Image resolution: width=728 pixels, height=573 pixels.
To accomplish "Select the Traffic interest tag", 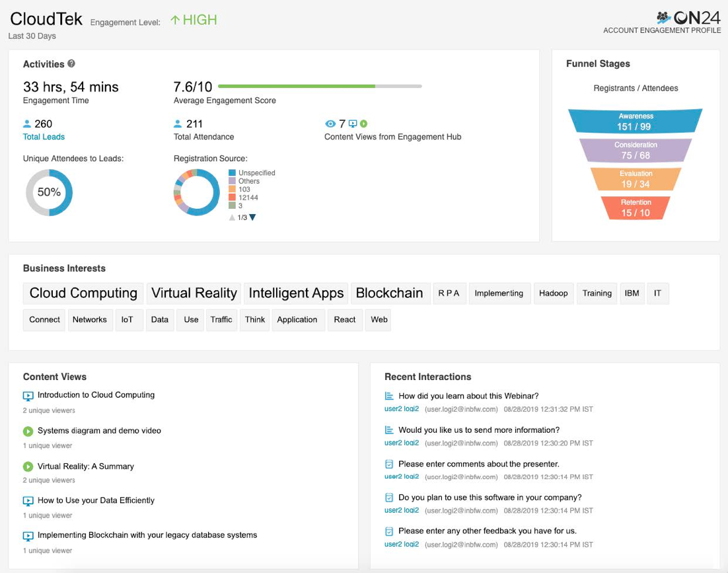I will tap(221, 319).
